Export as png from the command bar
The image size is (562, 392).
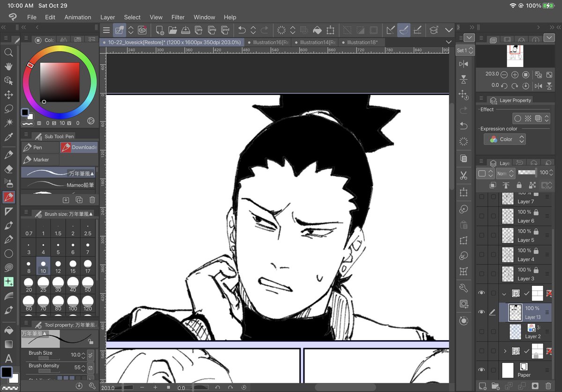(212, 30)
